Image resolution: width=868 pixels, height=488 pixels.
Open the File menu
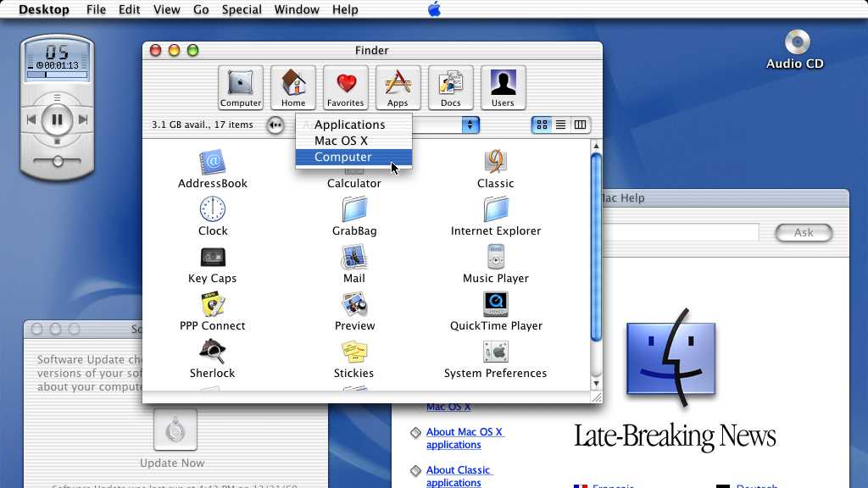click(97, 9)
